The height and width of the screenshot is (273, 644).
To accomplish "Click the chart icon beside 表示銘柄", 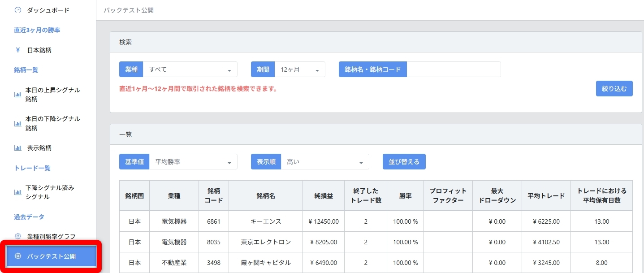I will [18, 148].
